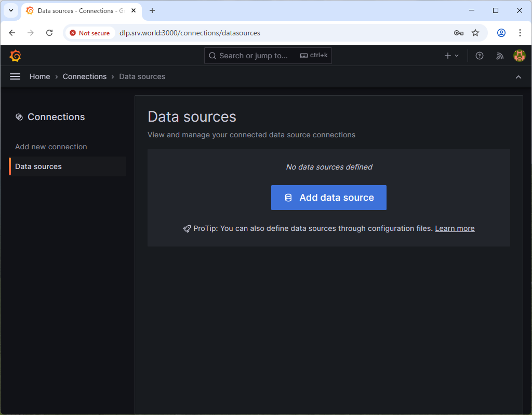Viewport: 532px width, 415px height.
Task: Open the tab search dropdown arrow
Action: (11, 10)
